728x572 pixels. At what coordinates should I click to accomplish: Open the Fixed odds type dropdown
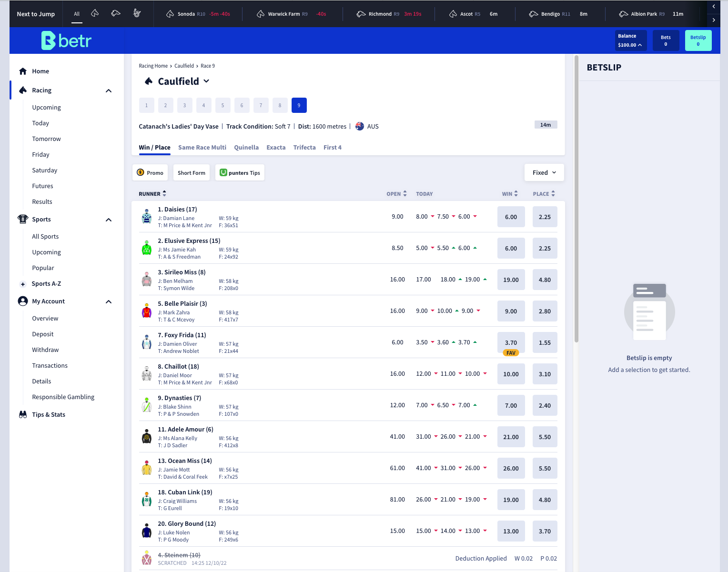544,172
